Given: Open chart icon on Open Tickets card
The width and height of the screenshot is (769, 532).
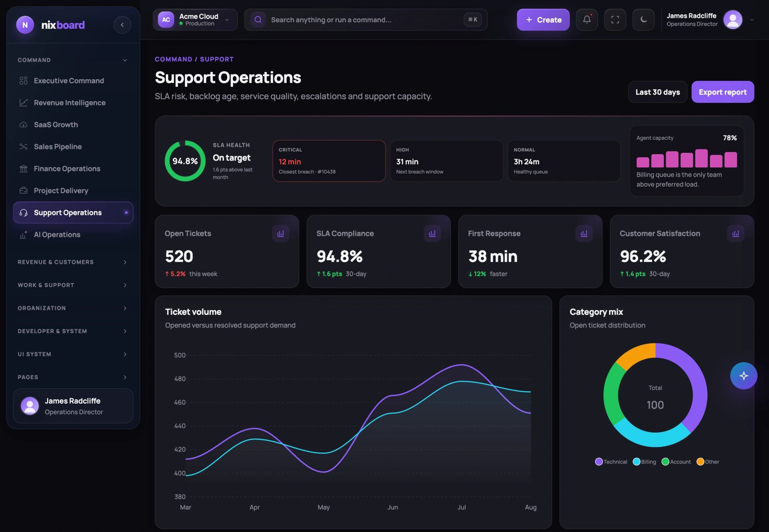Looking at the screenshot, I should [x=280, y=234].
